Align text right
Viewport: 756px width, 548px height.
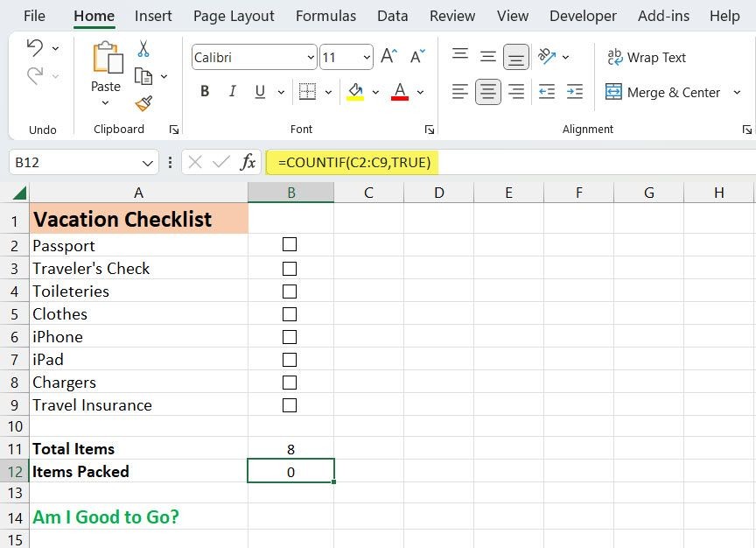pyautogui.click(x=516, y=92)
